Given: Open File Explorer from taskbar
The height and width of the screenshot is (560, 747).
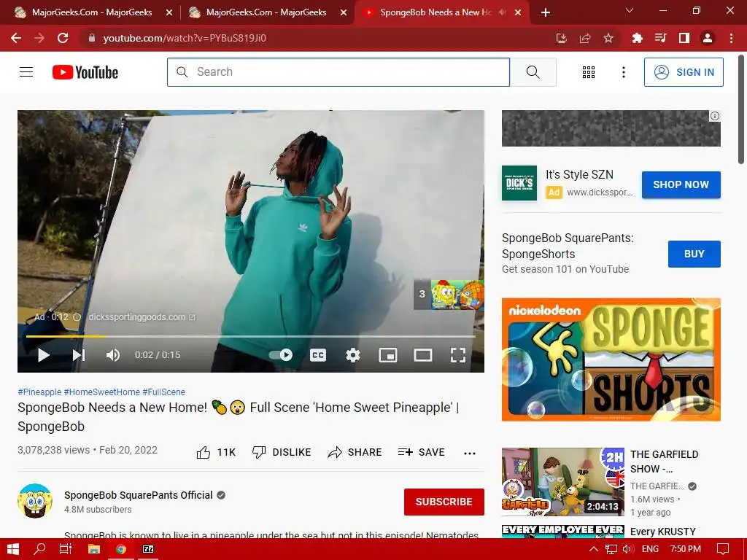Looking at the screenshot, I should (94, 549).
